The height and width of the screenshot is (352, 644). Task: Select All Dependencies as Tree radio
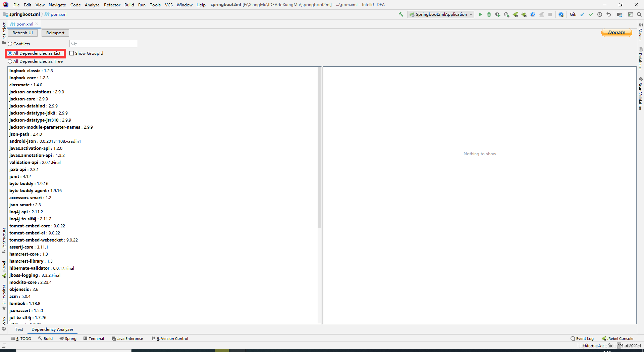(10, 61)
